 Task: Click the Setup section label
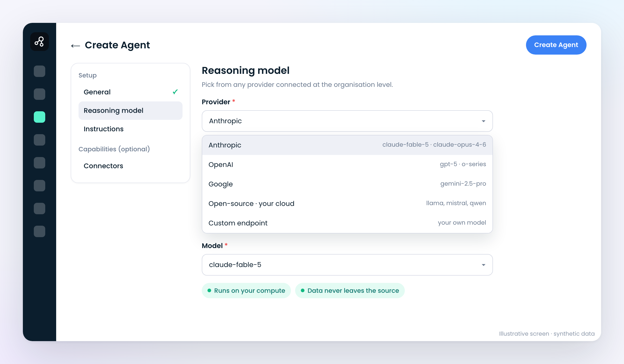pyautogui.click(x=88, y=75)
